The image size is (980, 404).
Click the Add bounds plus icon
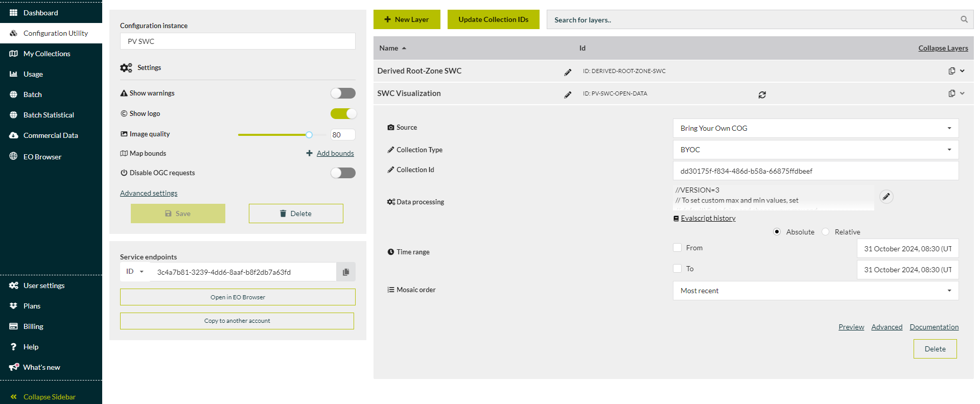pyautogui.click(x=309, y=153)
